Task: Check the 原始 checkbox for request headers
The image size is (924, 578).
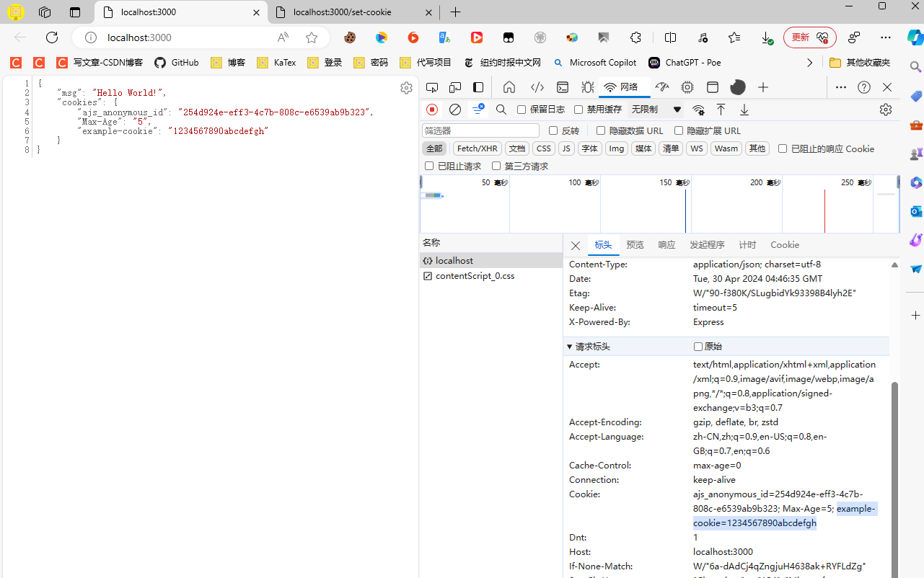Action: click(698, 347)
